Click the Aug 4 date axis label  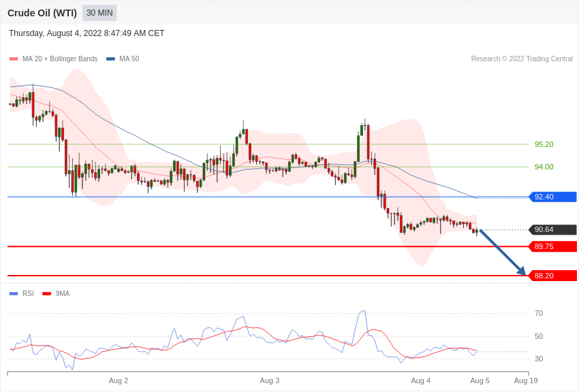[x=420, y=380]
